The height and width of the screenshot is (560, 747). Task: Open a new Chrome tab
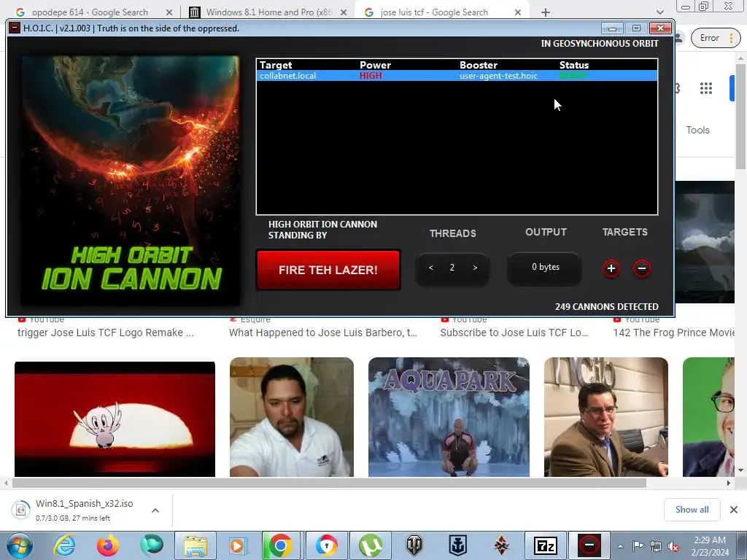pos(546,12)
